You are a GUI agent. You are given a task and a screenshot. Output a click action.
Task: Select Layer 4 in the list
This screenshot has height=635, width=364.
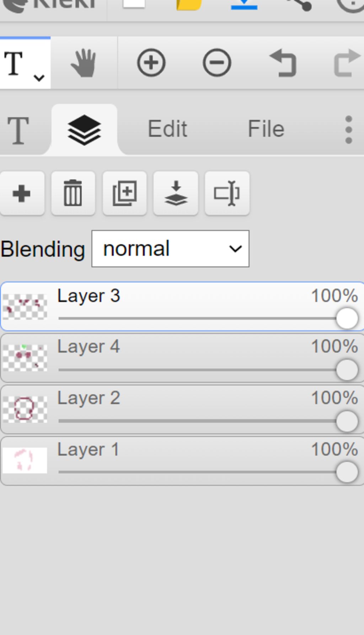click(x=182, y=358)
